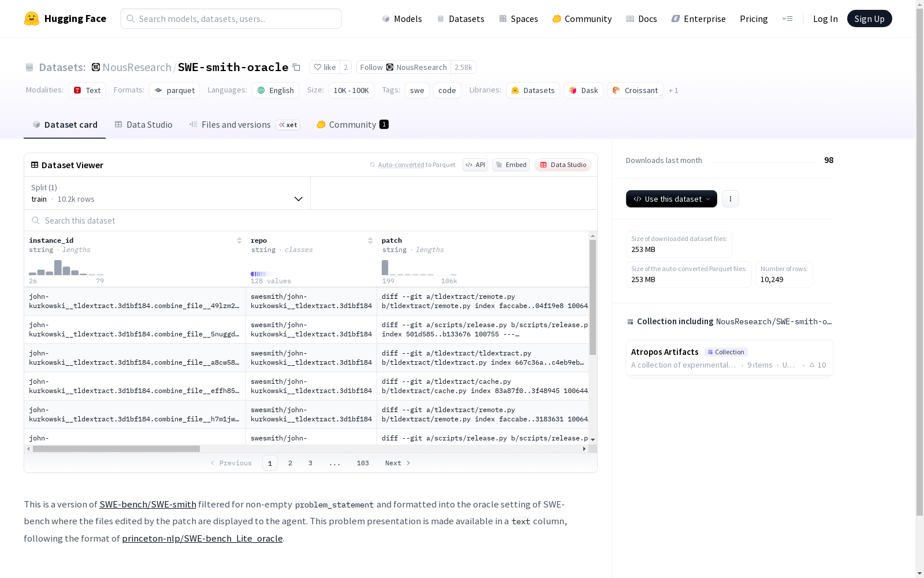Go to page 2 of the dataset

pos(290,463)
